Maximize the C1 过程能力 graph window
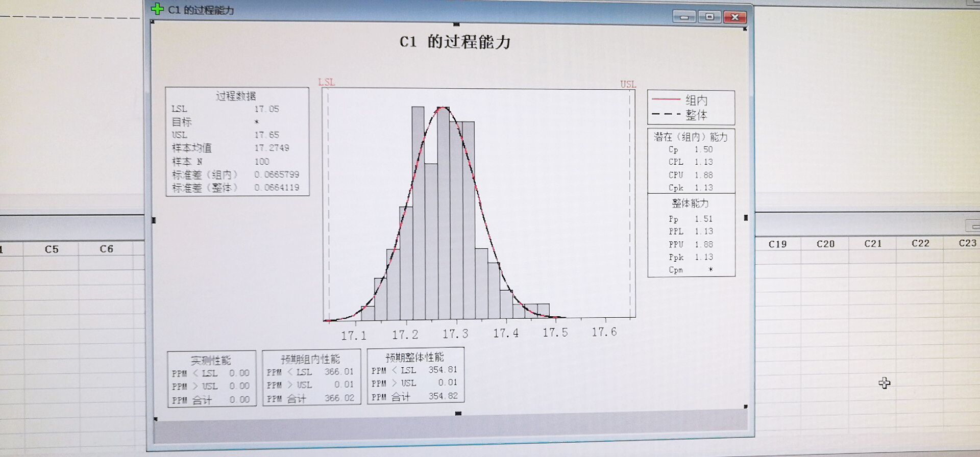The image size is (980, 457). point(709,17)
